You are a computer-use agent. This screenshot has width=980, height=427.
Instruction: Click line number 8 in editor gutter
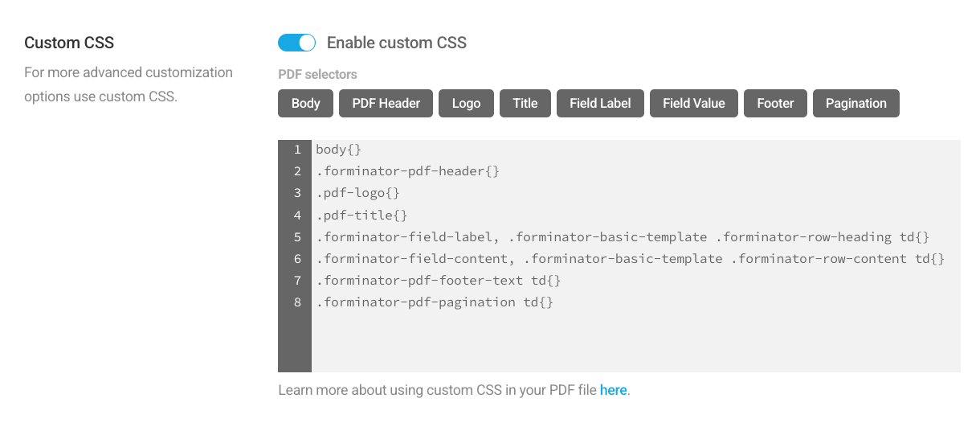point(297,302)
